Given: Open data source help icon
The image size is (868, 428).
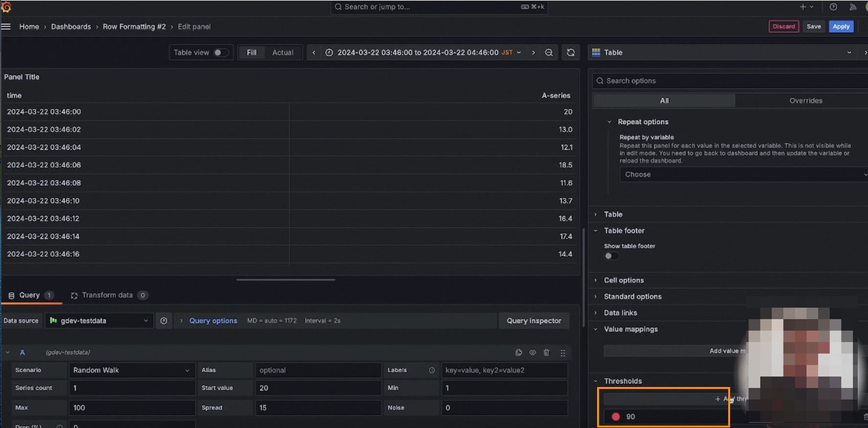Looking at the screenshot, I should pyautogui.click(x=164, y=321).
